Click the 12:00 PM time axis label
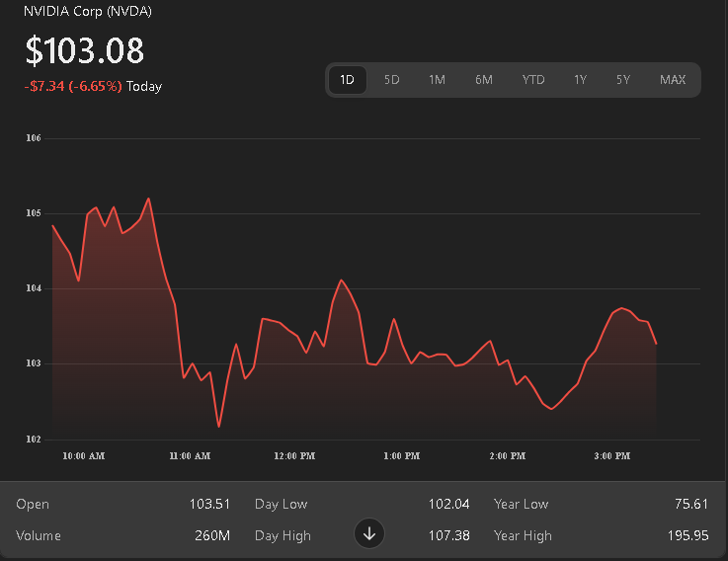This screenshot has width=728, height=561. pyautogui.click(x=294, y=456)
